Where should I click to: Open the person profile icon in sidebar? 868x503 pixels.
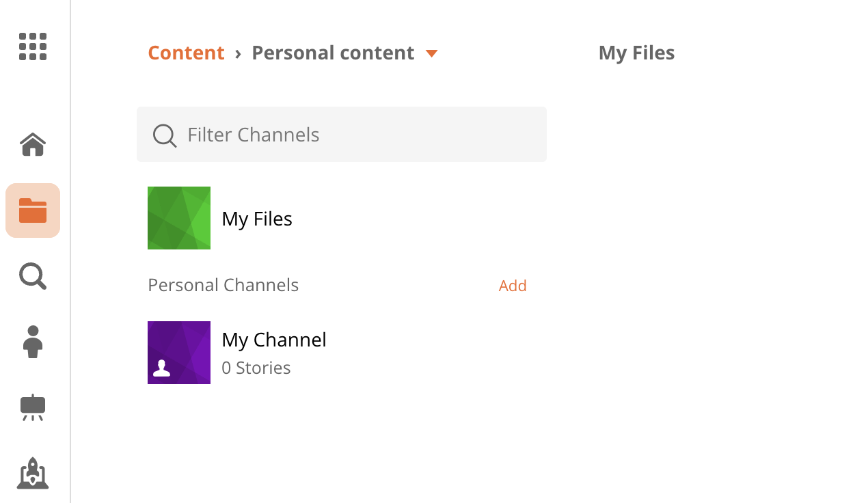[x=33, y=342]
